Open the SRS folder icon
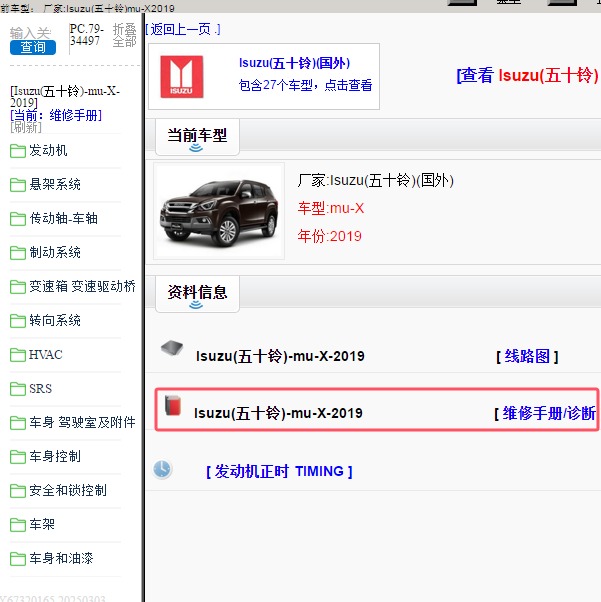Image resolution: width=601 pixels, height=602 pixels. [18, 389]
